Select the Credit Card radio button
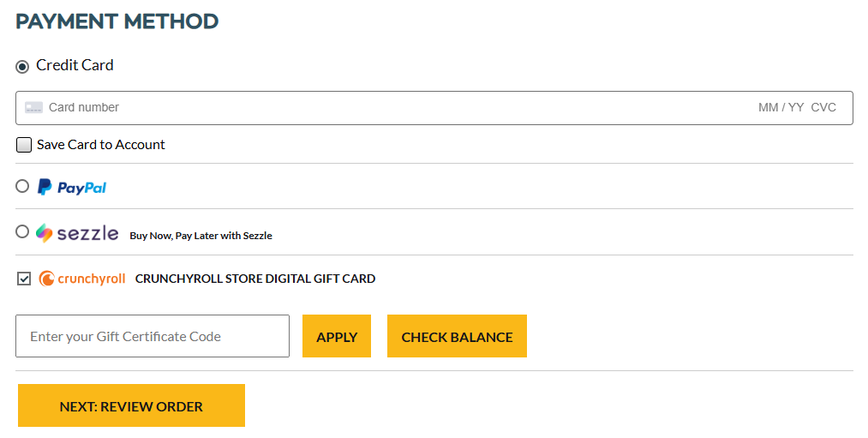 click(x=22, y=67)
